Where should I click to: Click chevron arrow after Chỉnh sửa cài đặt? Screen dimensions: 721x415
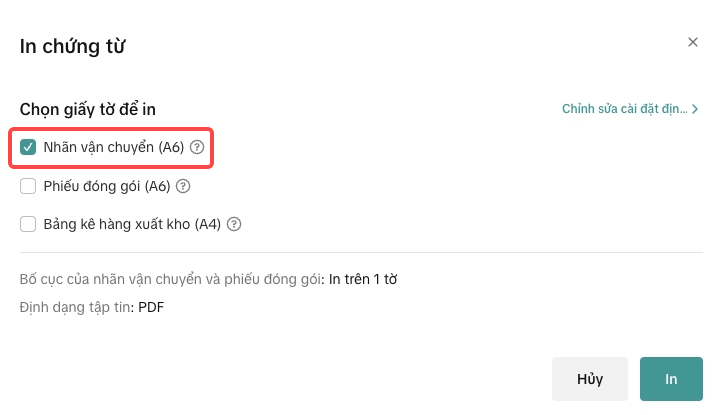click(x=695, y=109)
